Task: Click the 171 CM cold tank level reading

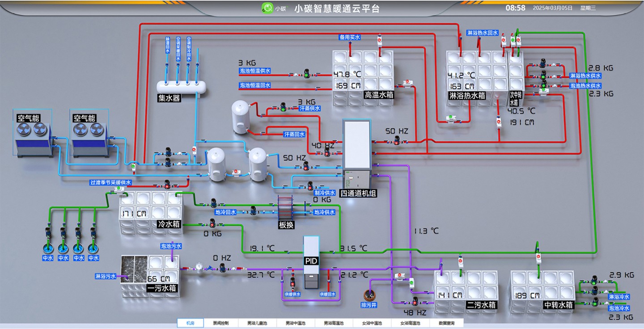Action: [135, 214]
